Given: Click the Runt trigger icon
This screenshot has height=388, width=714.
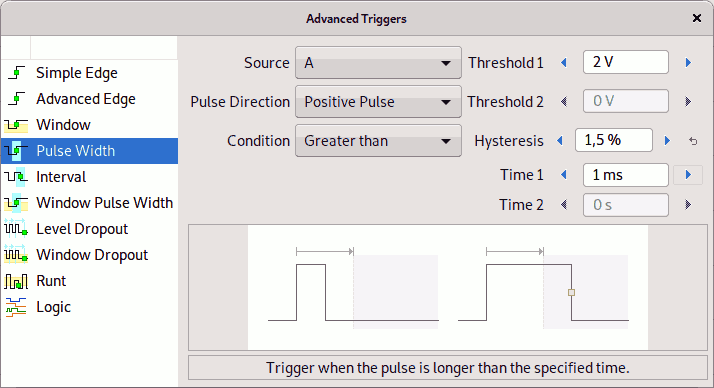Looking at the screenshot, I should point(16,281).
